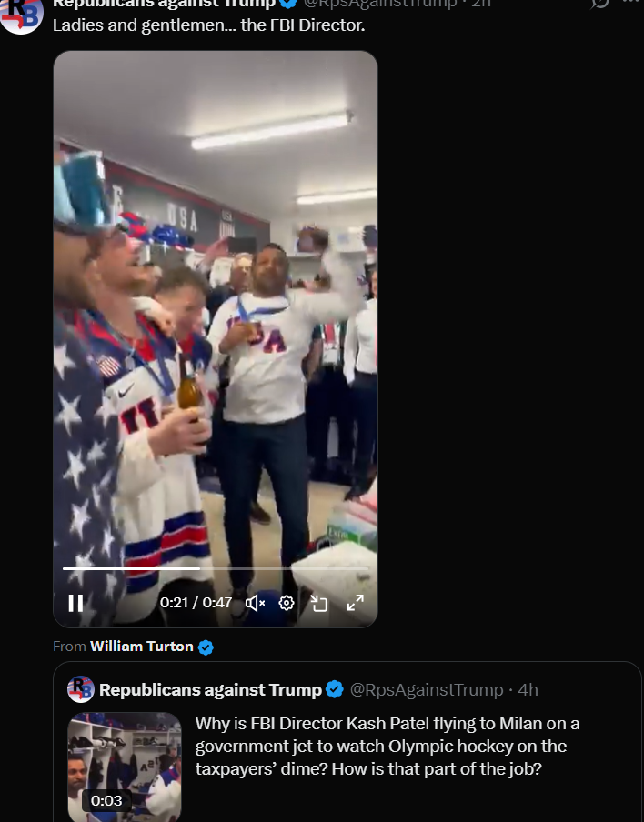Click the quoted post's Republicans against Trump name

point(210,690)
